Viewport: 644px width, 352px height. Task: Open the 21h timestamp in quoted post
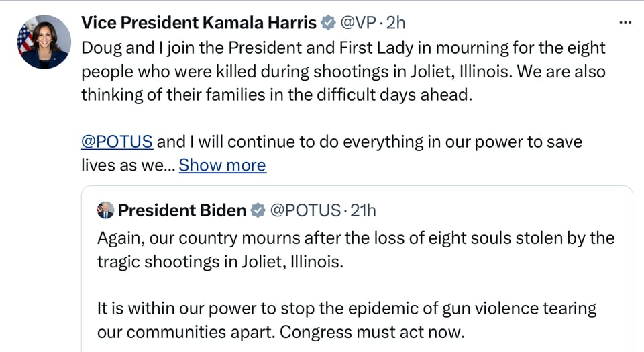click(363, 210)
